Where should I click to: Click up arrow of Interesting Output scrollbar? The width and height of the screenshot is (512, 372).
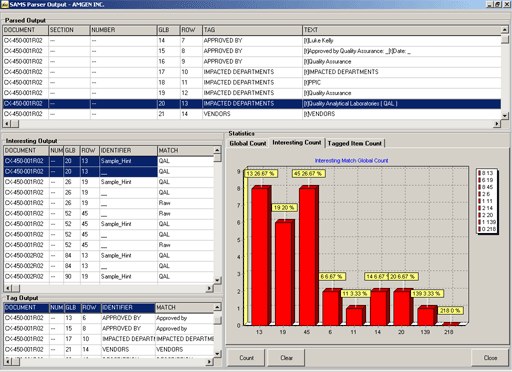coord(217,150)
